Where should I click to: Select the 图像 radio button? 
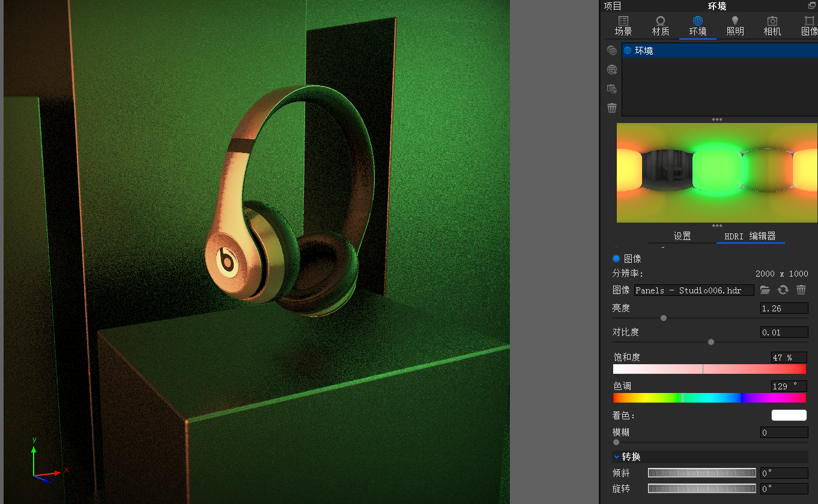point(616,259)
